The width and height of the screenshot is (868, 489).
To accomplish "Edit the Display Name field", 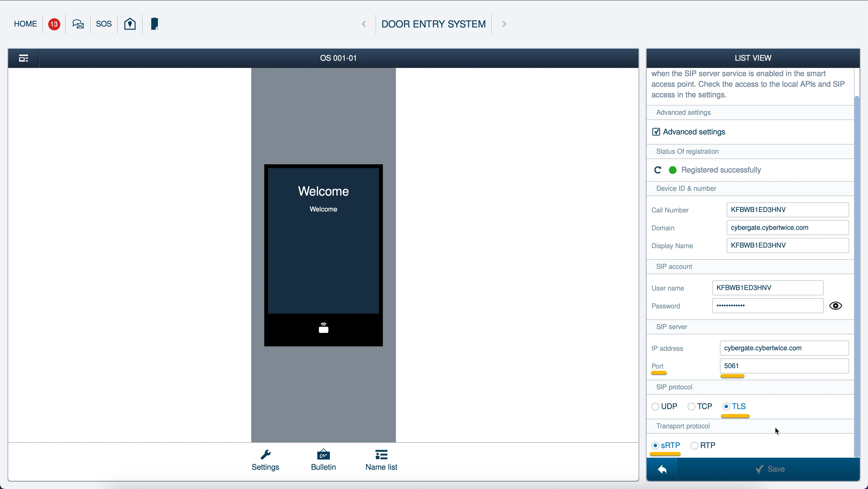I will [787, 245].
